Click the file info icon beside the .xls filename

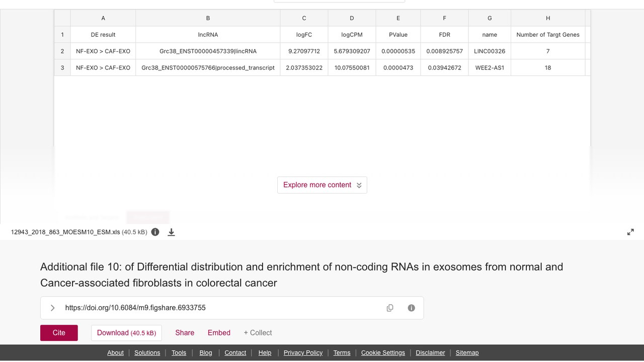155,232
